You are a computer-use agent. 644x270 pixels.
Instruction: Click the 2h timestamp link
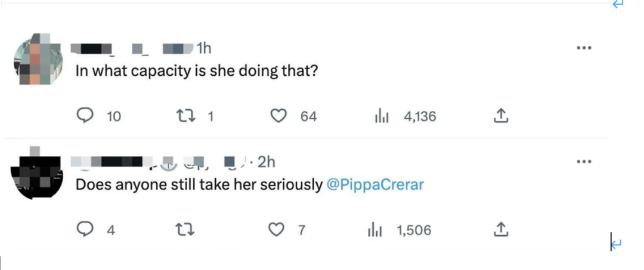(x=266, y=162)
